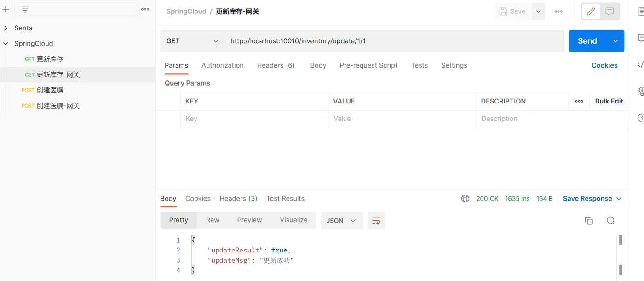The width and height of the screenshot is (644, 281).
Task: Click the globe network icon
Action: (465, 199)
